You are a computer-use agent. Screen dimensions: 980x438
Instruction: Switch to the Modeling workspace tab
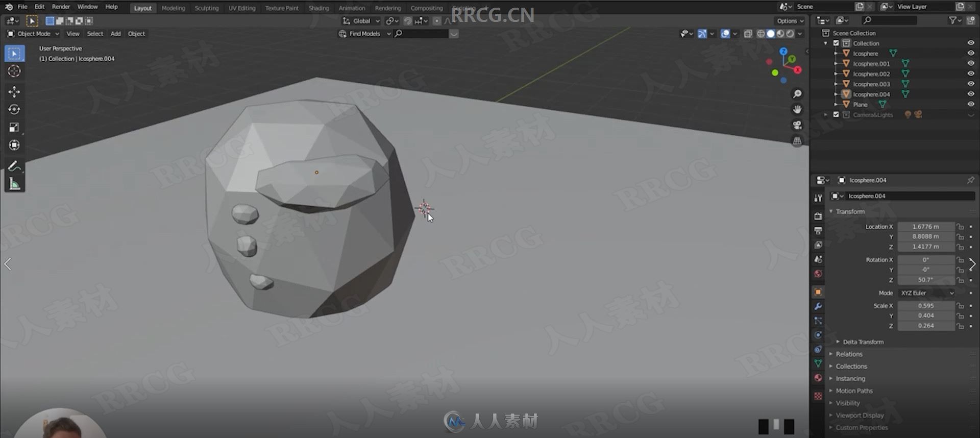coord(173,8)
